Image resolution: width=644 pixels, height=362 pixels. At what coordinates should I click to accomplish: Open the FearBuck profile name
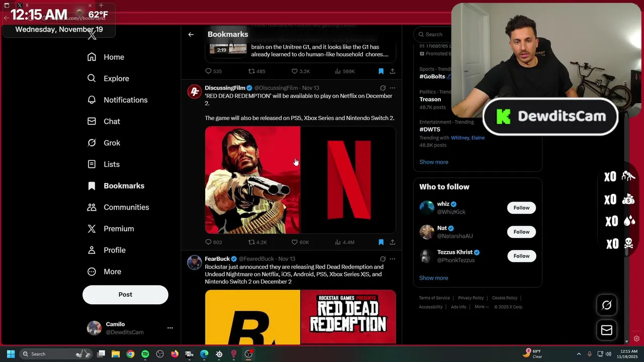(x=217, y=259)
